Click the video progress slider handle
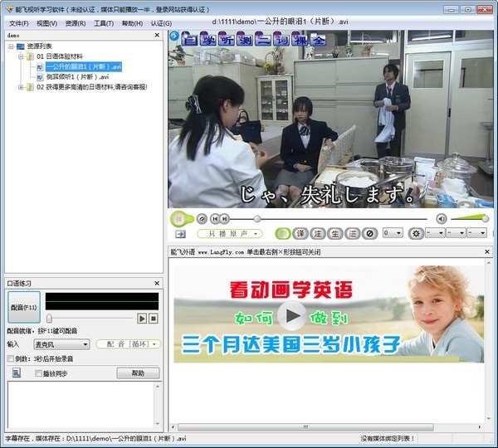Image resolution: width=498 pixels, height=448 pixels. pos(257,218)
